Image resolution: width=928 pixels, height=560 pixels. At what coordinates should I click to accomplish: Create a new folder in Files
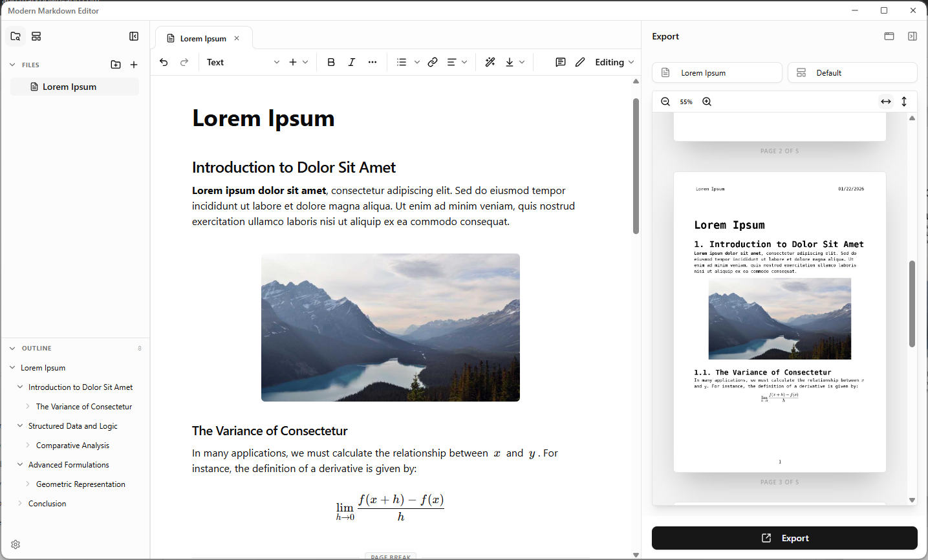tap(116, 65)
